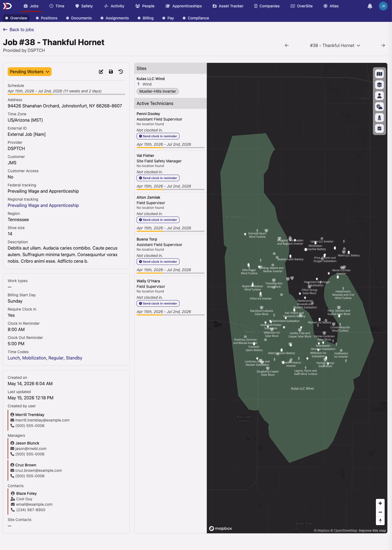
Task: Open the Pending Workers status dropdown
Action: click(30, 72)
